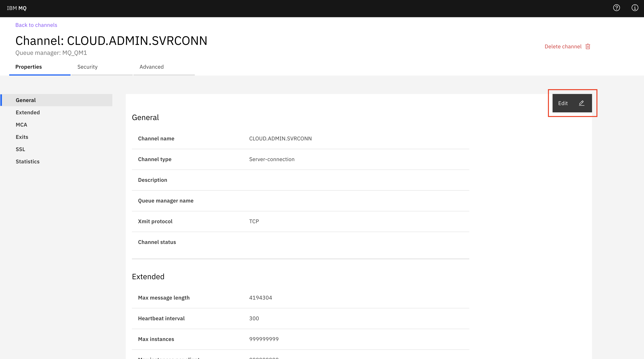Screen dimensions: 644x359
Task: Open SSL section in side navigation
Action: click(x=21, y=149)
